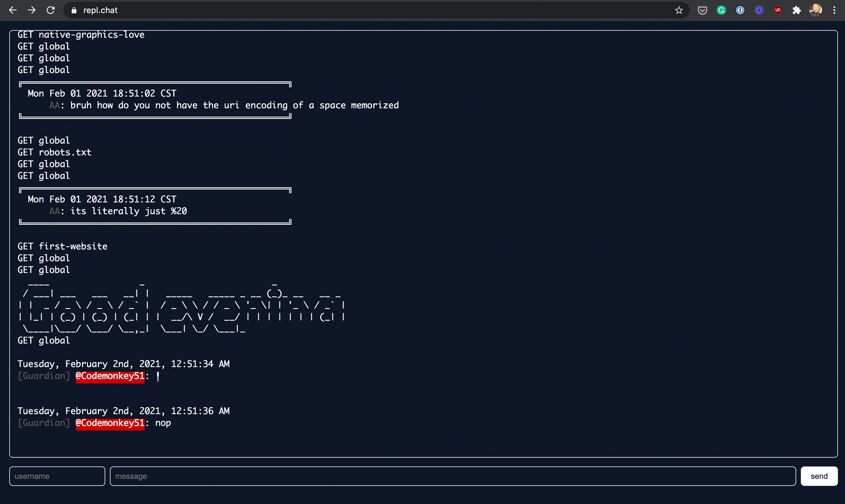Click the message input field

(452, 476)
